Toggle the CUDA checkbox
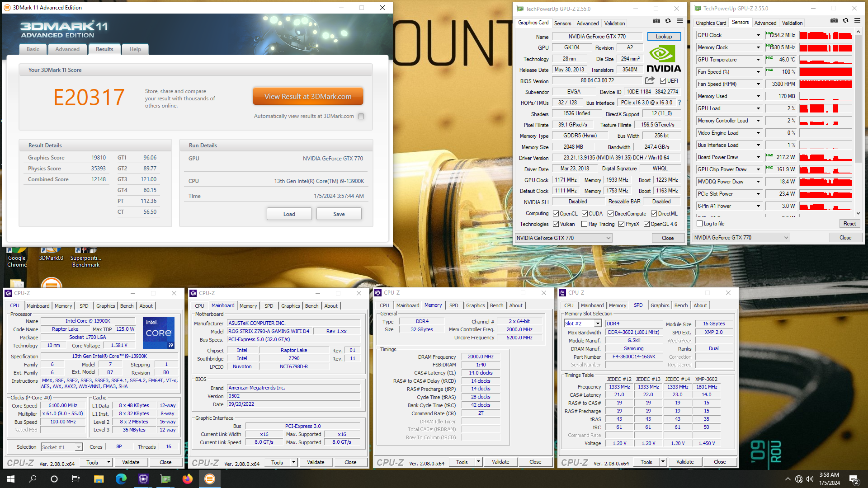 pos(585,214)
